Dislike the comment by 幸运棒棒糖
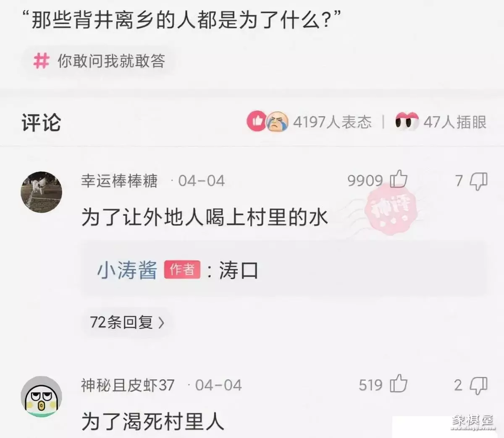 478,181
